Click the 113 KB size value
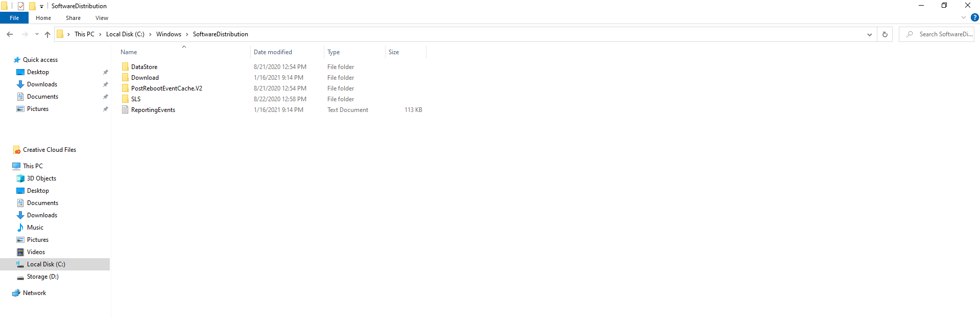 click(413, 110)
